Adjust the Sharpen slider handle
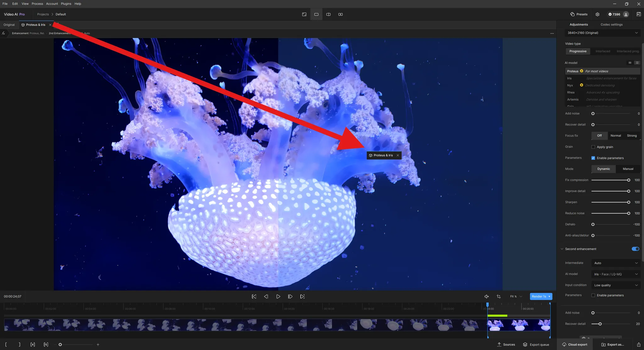This screenshot has height=350, width=644. (628, 202)
